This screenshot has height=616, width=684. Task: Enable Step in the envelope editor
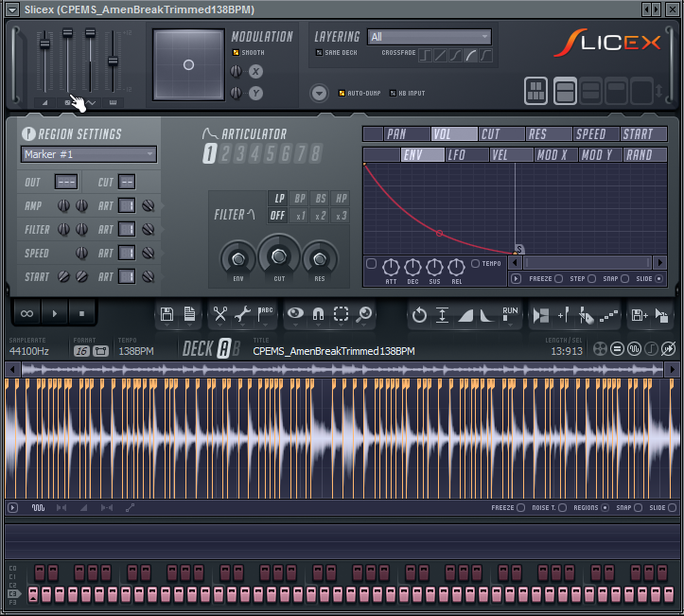coord(592,279)
